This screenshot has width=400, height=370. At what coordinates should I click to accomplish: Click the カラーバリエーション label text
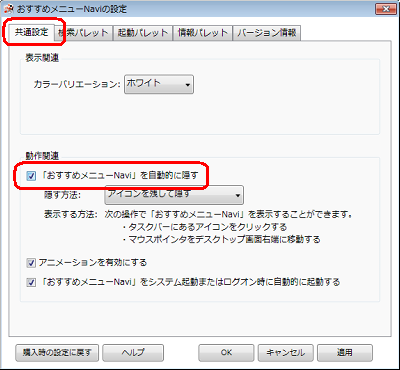(x=77, y=84)
